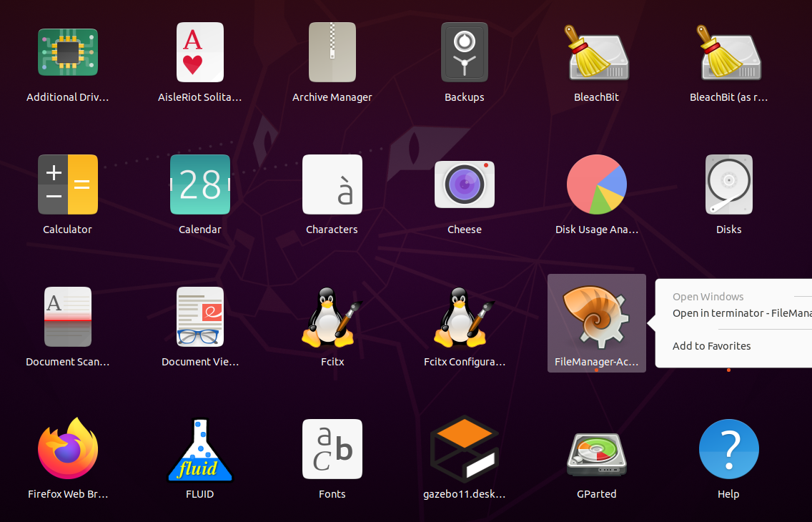Open Additional Drivers app
Viewport: 812px width, 522px height.
(68, 52)
